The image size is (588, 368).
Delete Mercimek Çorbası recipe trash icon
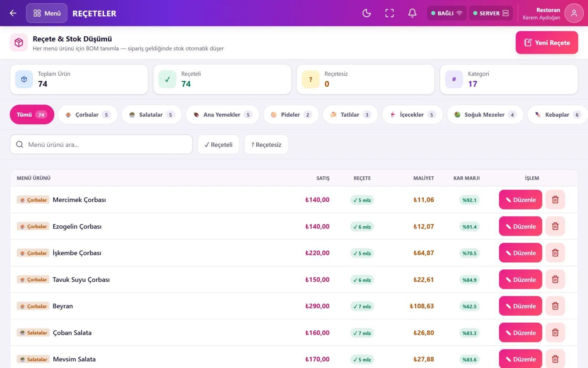click(555, 199)
